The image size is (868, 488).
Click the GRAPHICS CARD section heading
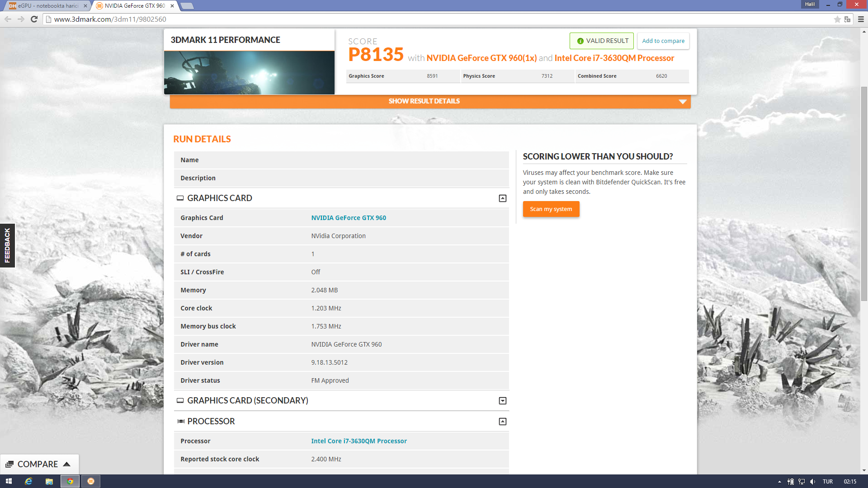220,198
